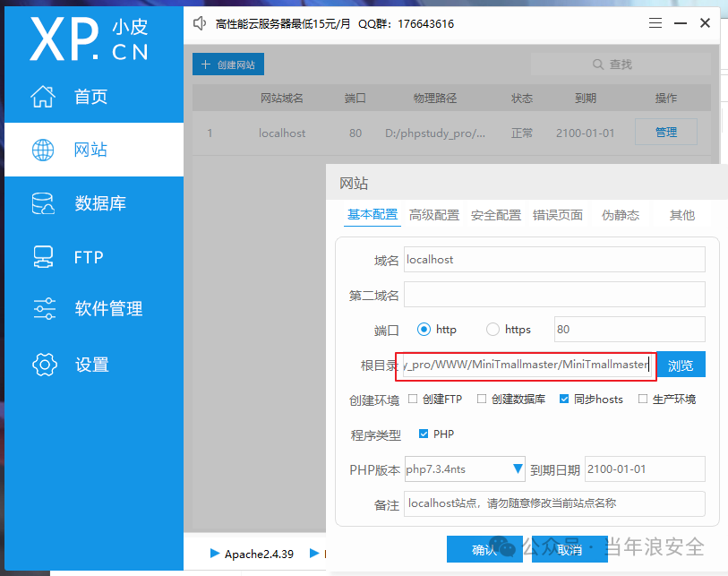Switch to 伪静态 tab
Screen dimensions: 728x576
(621, 215)
